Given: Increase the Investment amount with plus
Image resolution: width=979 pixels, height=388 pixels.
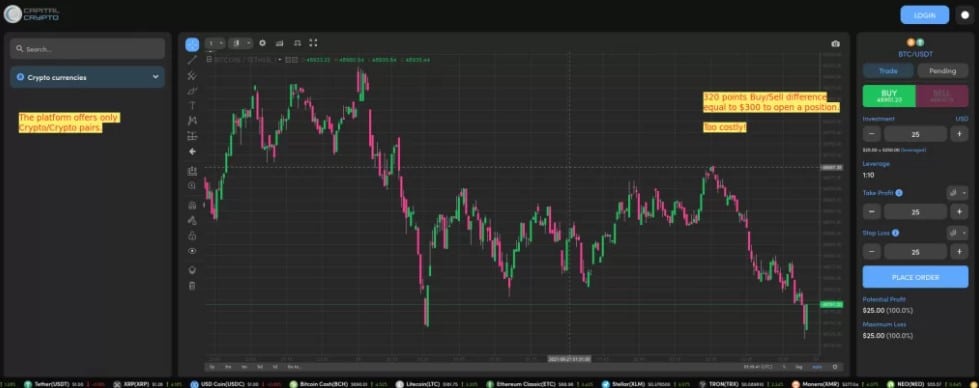Looking at the screenshot, I should point(959,134).
